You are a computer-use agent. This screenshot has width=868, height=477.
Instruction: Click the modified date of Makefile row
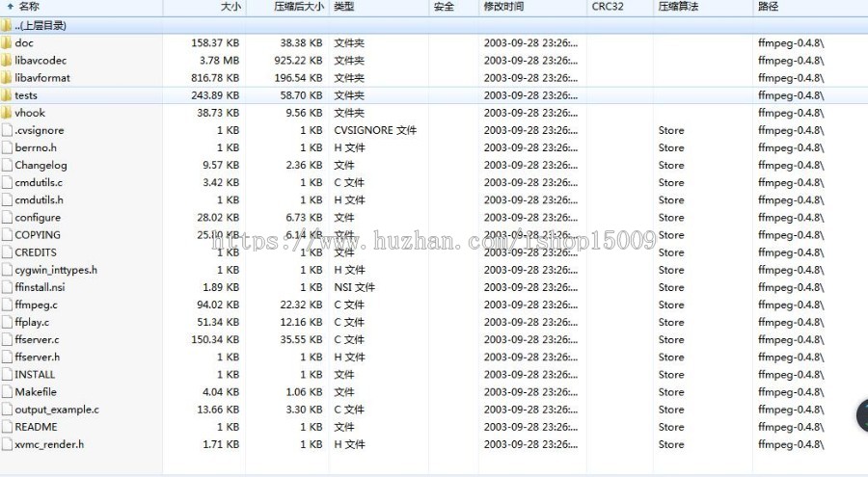point(530,392)
